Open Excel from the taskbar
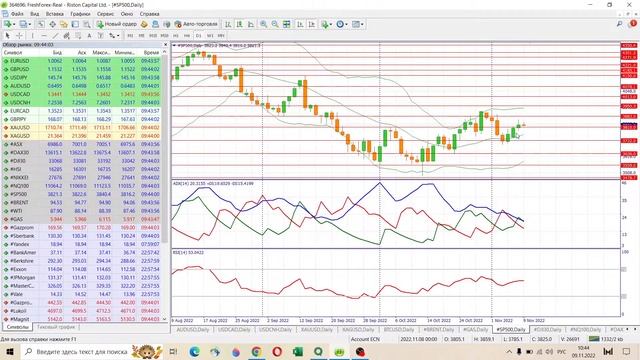640x360 pixels. (x=298, y=351)
